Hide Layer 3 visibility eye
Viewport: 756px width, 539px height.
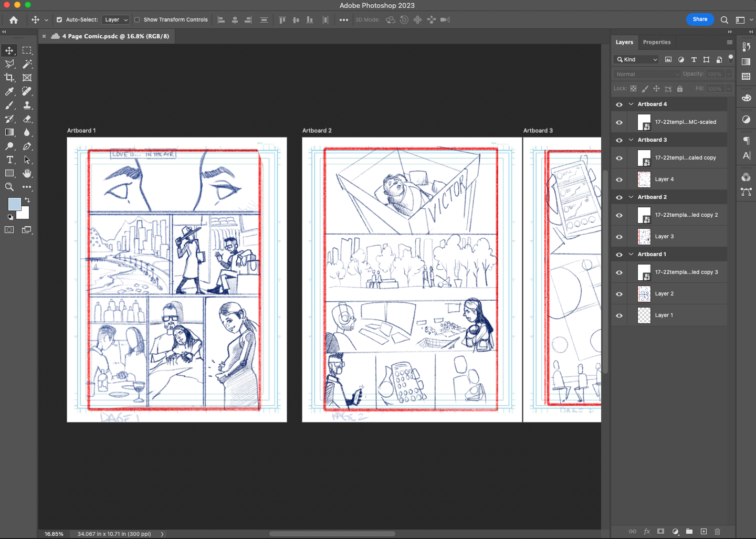619,237
